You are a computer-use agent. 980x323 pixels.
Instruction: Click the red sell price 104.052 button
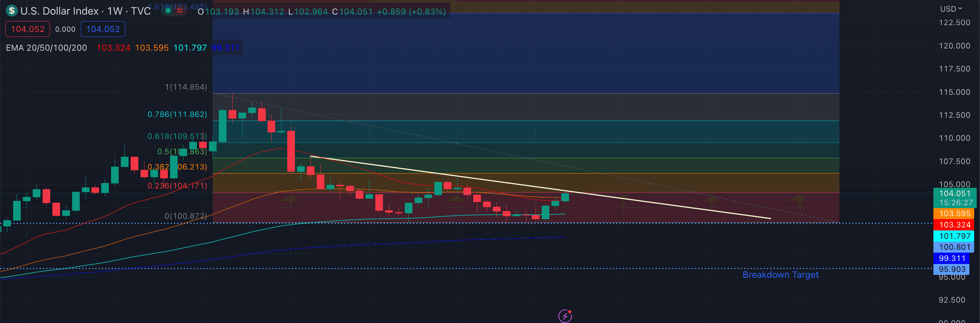pos(27,29)
